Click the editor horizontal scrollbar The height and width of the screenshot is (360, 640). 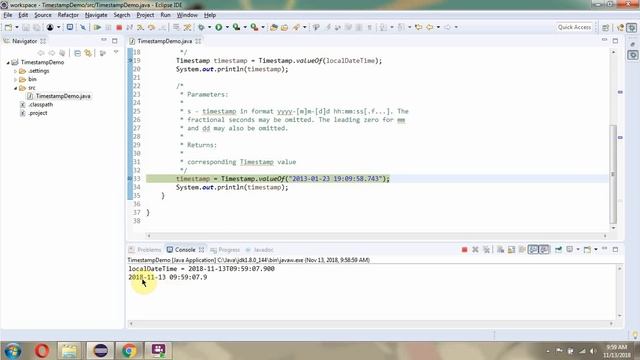(x=377, y=236)
